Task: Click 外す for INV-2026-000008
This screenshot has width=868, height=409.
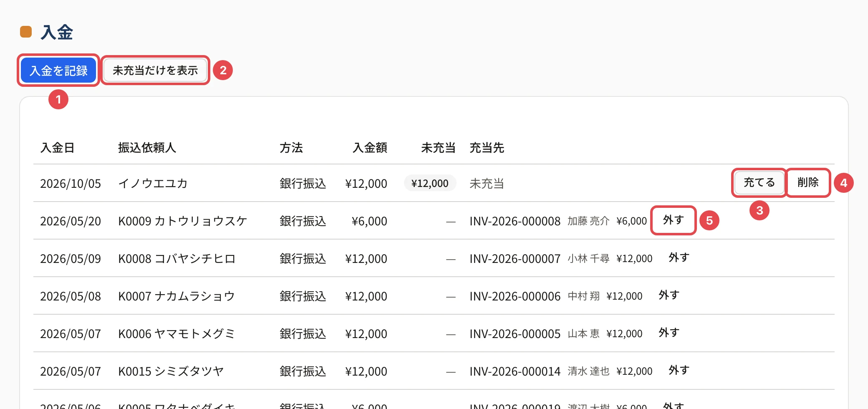Action: click(673, 220)
